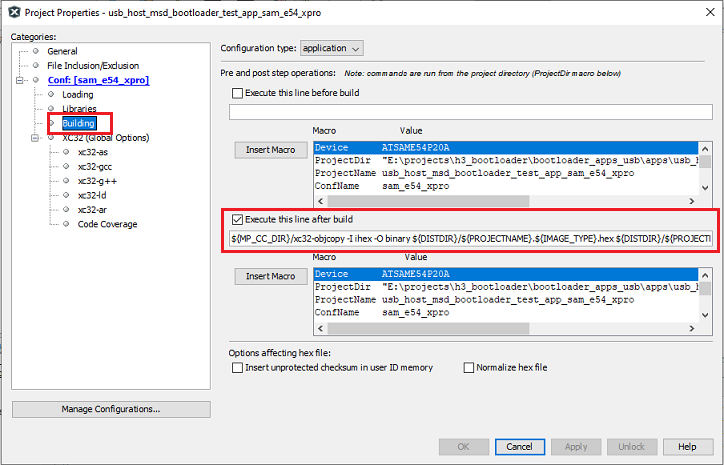Click the upper Insert Macro button
Screen dimensions: 724x465
click(269, 150)
